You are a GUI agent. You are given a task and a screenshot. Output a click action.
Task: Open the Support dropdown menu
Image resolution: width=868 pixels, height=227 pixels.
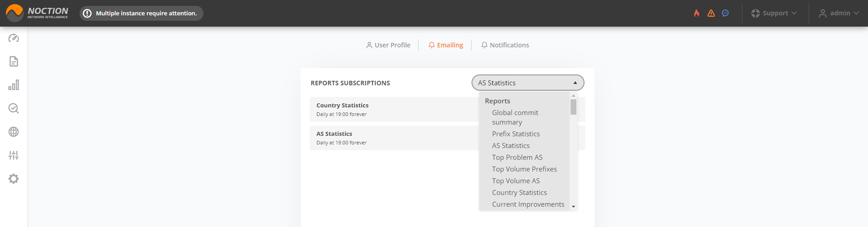[774, 14]
